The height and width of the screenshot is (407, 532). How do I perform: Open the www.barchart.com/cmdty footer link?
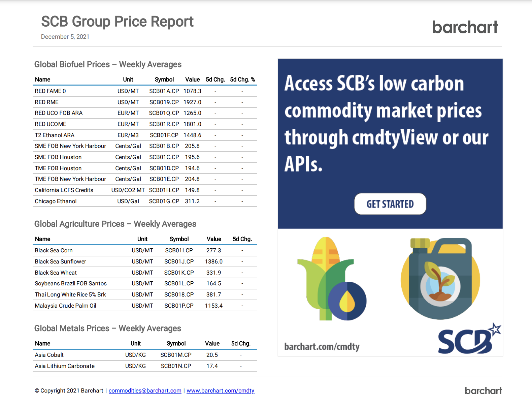(221, 390)
